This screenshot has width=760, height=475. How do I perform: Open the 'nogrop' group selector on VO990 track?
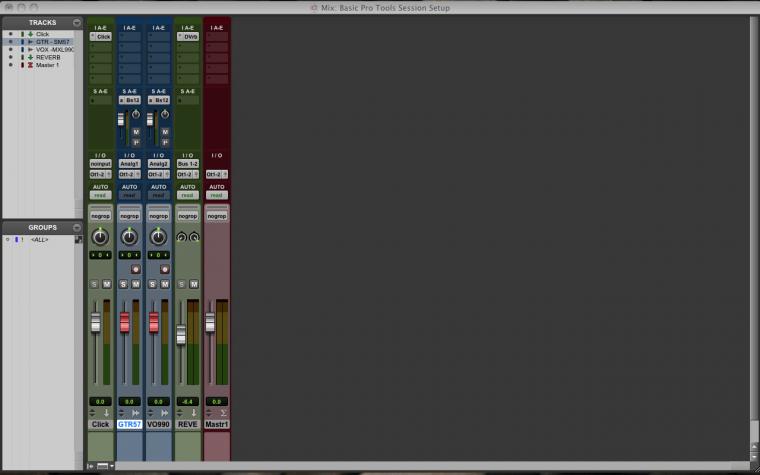click(x=158, y=216)
